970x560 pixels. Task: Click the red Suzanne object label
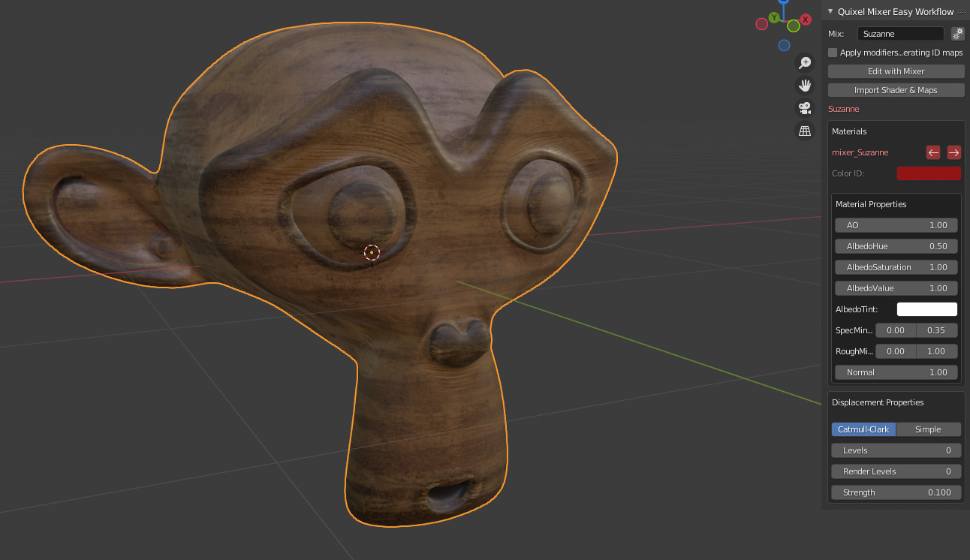pyautogui.click(x=844, y=109)
